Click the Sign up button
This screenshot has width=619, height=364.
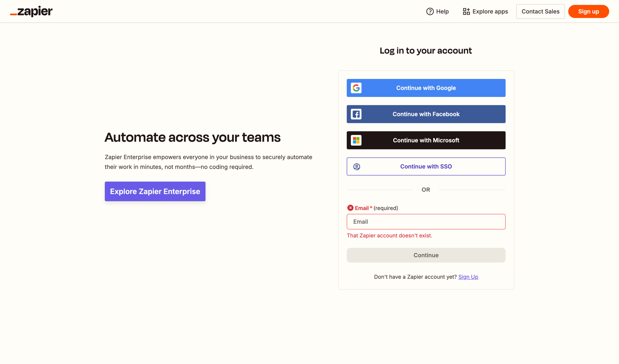[588, 11]
